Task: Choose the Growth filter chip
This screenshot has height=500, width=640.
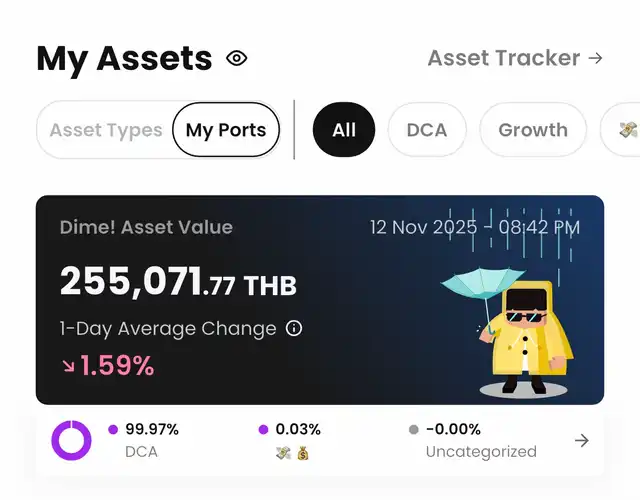Action: click(533, 130)
